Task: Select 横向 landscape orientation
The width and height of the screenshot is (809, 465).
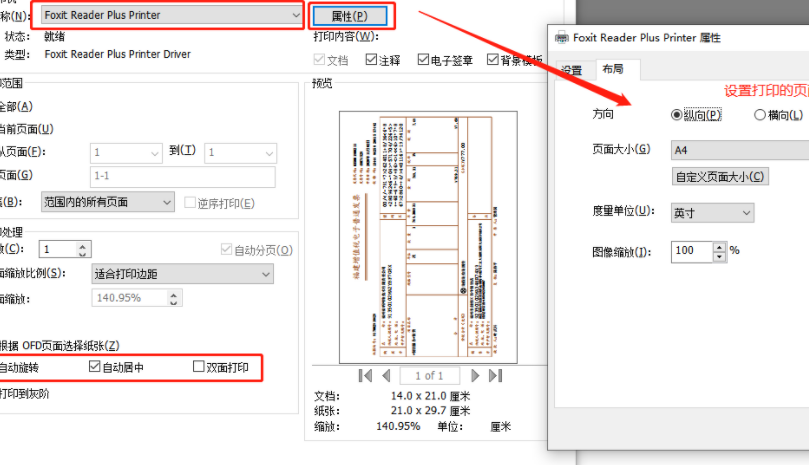Action: 760,115
